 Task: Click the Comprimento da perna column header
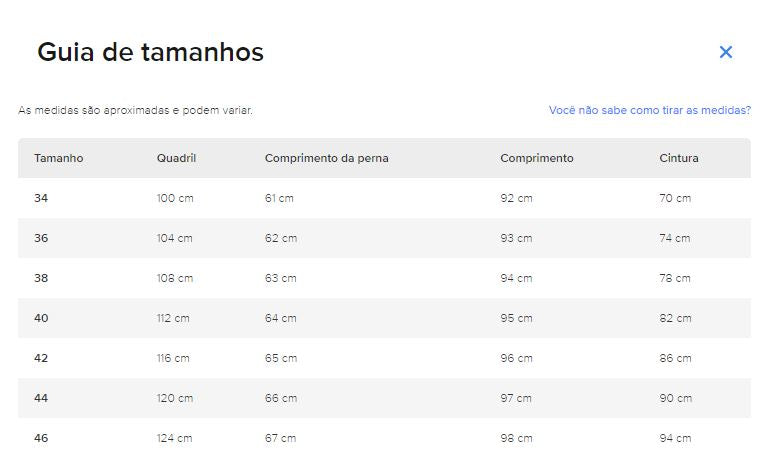[x=327, y=158]
